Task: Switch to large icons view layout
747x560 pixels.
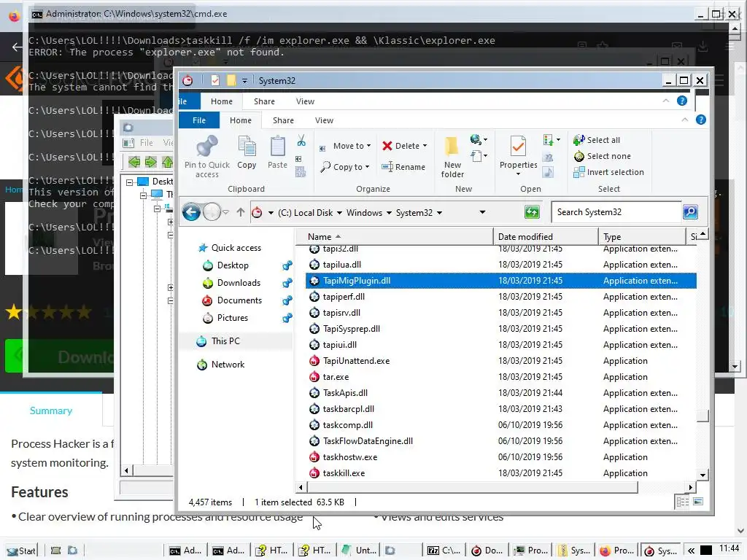Action: 698,502
